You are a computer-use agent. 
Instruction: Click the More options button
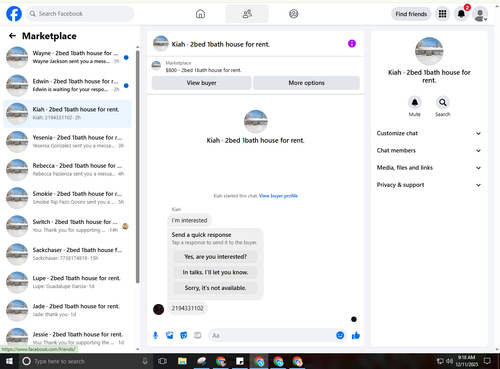click(x=306, y=83)
